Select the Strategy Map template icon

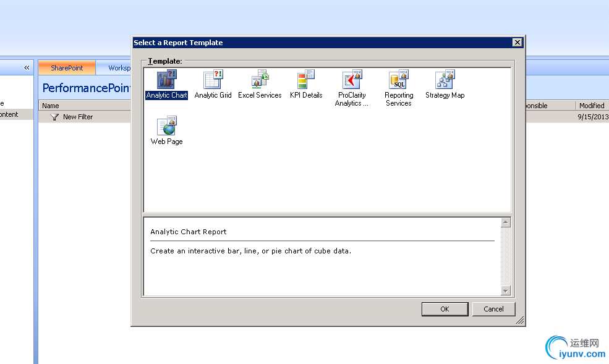tap(445, 80)
